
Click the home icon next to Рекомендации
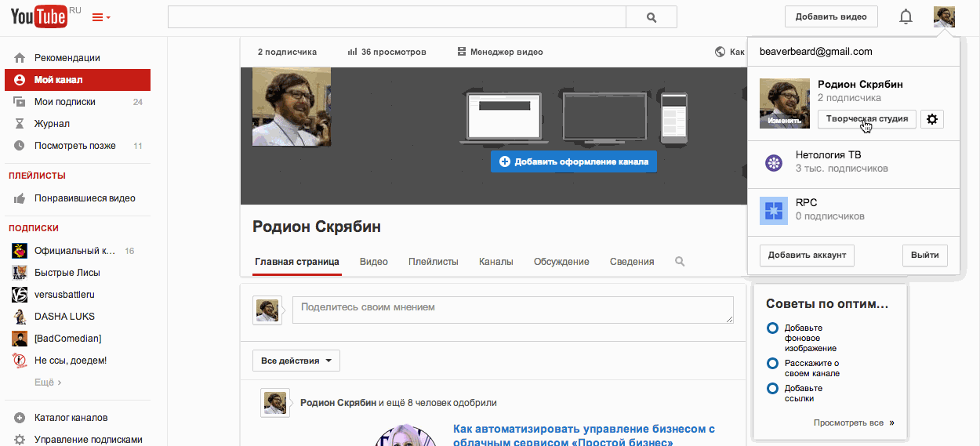coord(20,58)
